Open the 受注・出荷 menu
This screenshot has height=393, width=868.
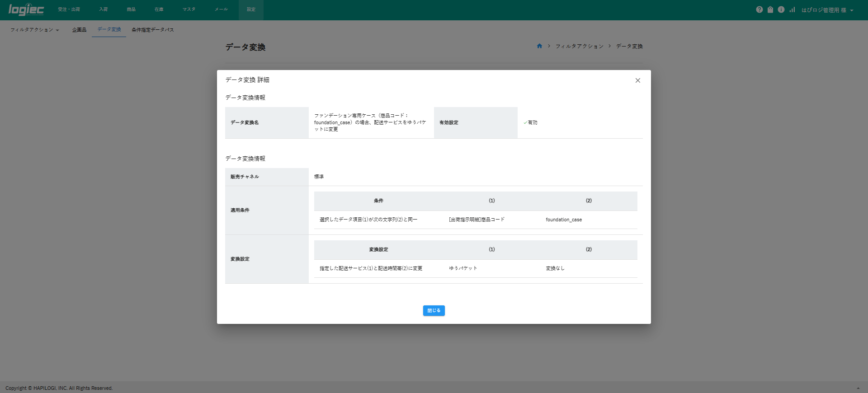[69, 9]
